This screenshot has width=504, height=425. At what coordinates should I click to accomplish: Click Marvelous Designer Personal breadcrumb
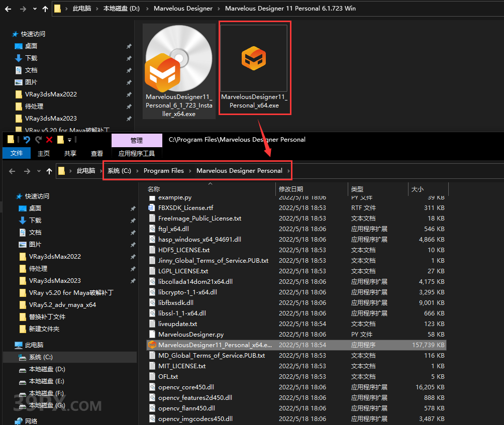click(x=240, y=171)
